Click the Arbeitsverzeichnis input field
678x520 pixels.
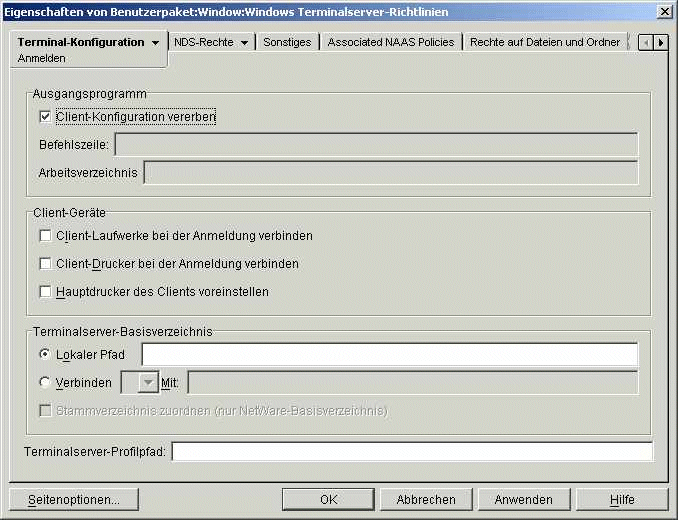pyautogui.click(x=391, y=172)
